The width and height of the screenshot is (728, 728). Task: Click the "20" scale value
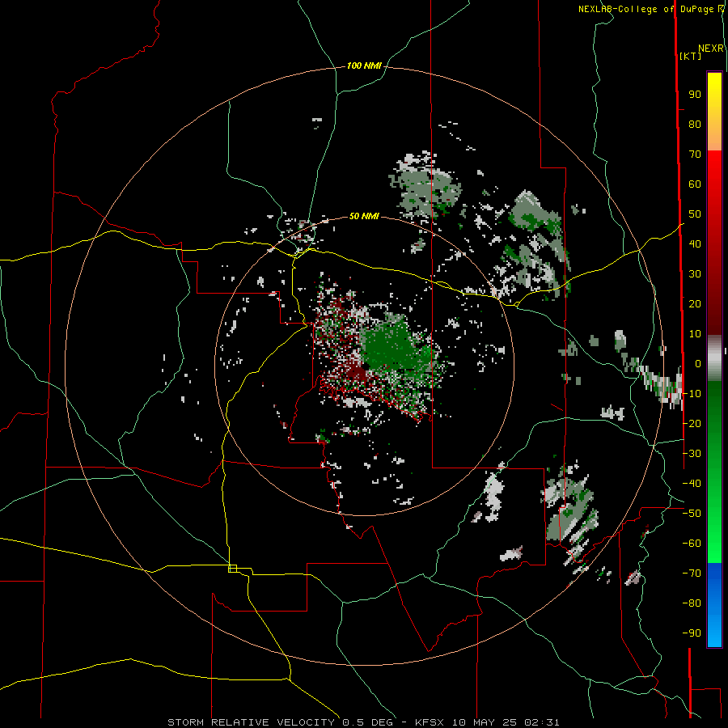[x=695, y=304]
